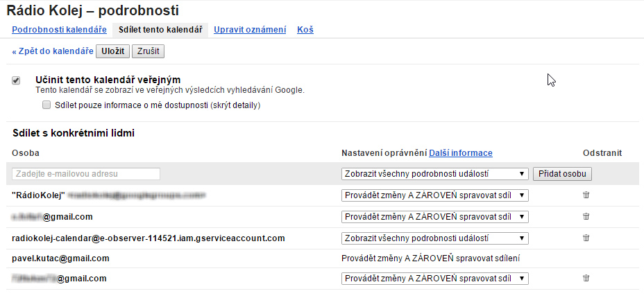This screenshot has height=307, width=644.
Task: Delete the first blurred gmail.com person
Action: pos(586,216)
